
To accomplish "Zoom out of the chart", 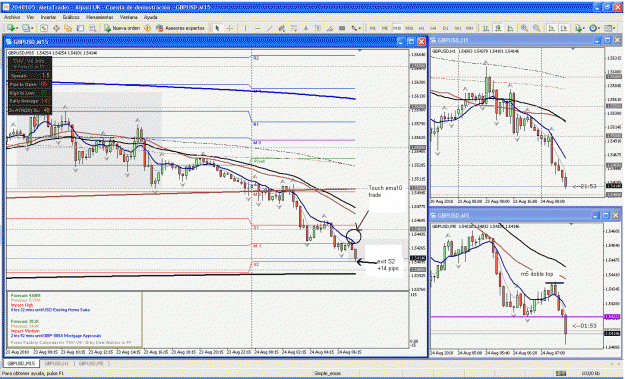I will [537, 28].
